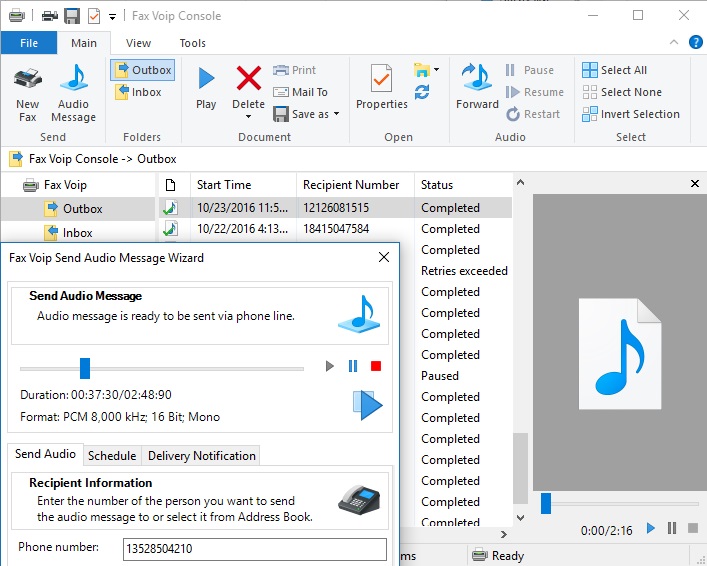This screenshot has height=566, width=707.
Task: Sort by the Recipient Number column header
Action: pyautogui.click(x=355, y=185)
